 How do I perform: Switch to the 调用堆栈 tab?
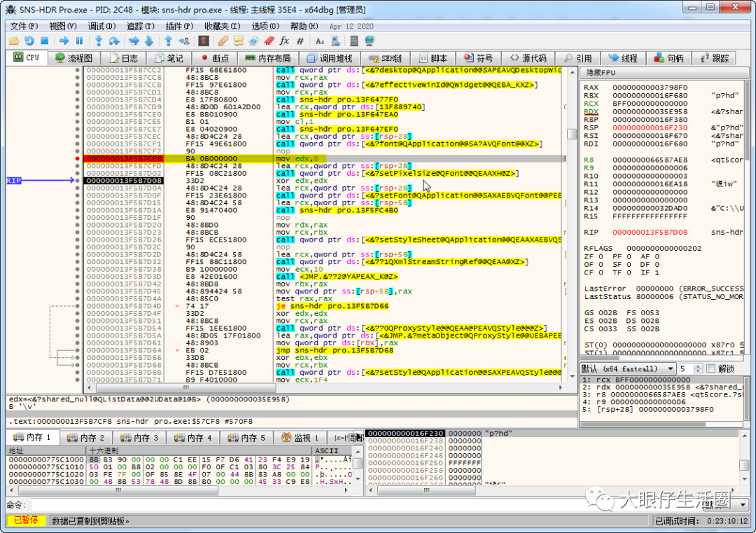[x=330, y=58]
